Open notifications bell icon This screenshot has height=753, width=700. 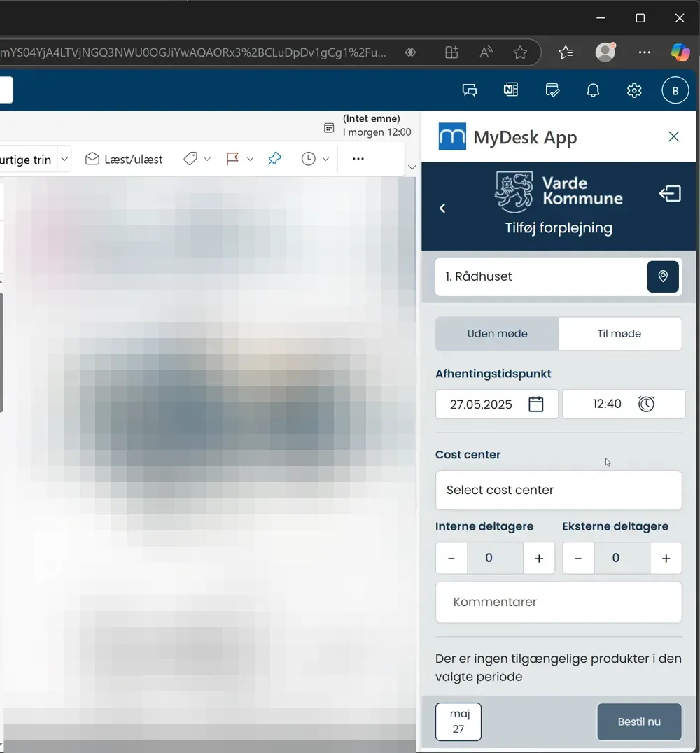[593, 90]
